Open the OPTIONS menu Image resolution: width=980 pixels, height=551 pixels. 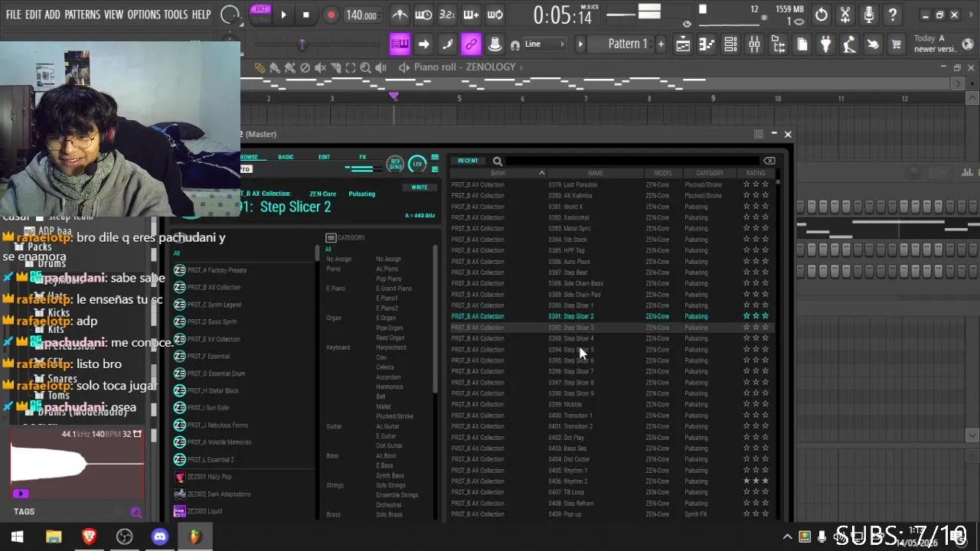pyautogui.click(x=143, y=15)
